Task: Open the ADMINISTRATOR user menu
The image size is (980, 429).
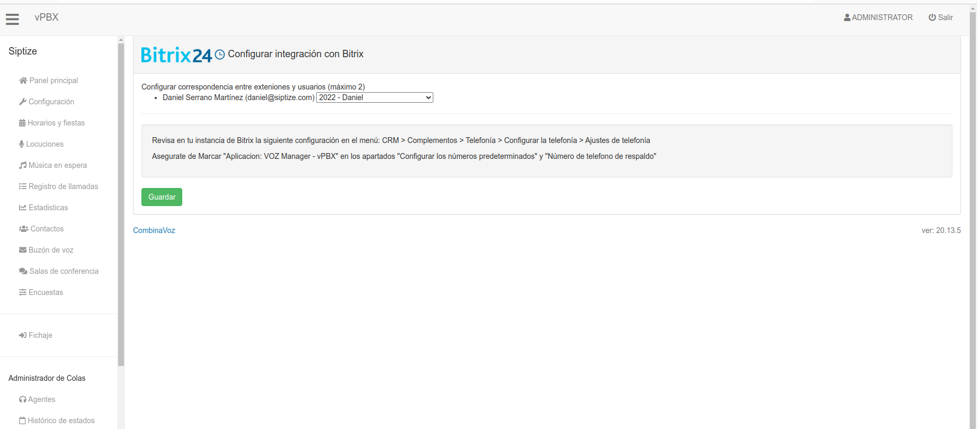Action: [878, 17]
